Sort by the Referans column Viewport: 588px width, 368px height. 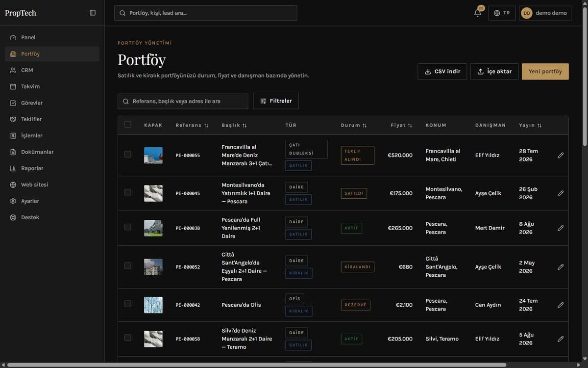point(192,125)
